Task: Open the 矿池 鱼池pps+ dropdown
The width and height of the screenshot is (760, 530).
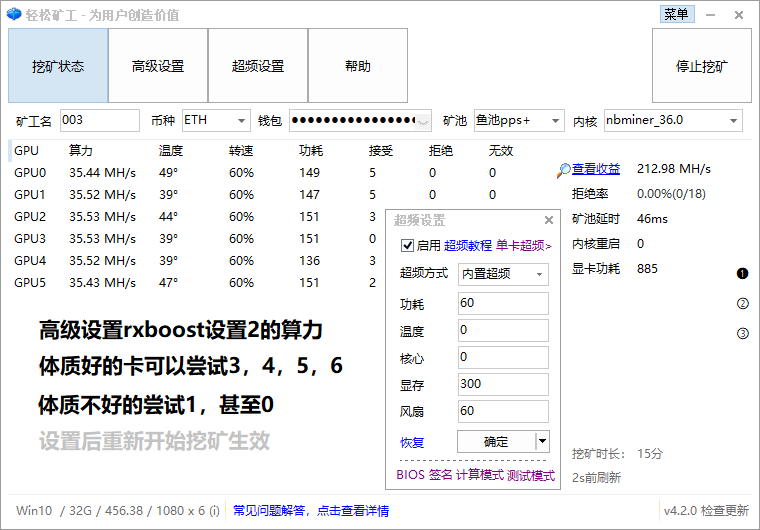Action: 554,121
